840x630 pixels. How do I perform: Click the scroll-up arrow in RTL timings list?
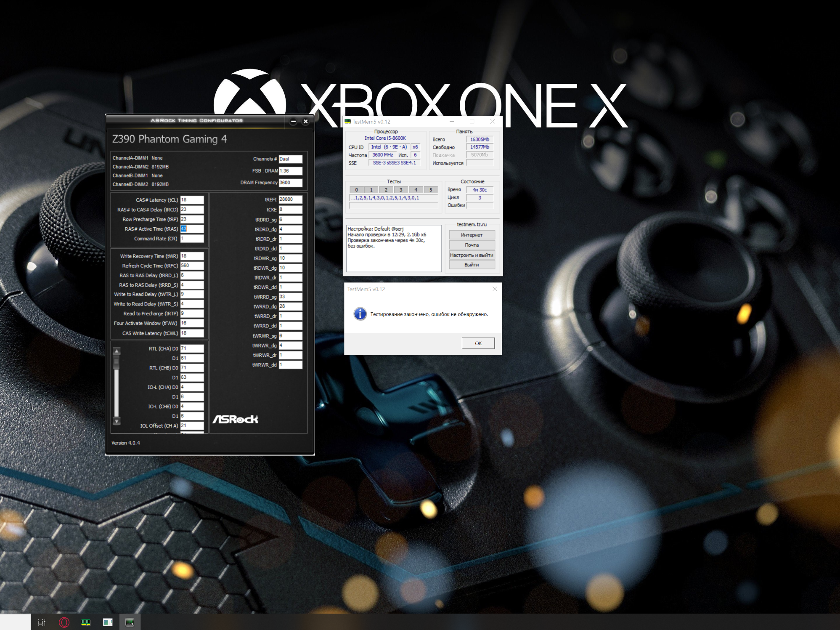[x=117, y=351]
